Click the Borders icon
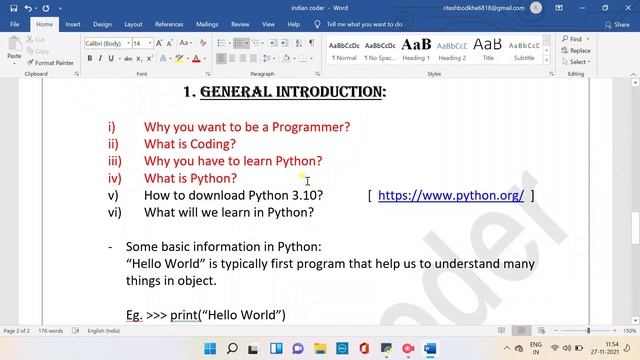The height and width of the screenshot is (360, 640). click(302, 58)
